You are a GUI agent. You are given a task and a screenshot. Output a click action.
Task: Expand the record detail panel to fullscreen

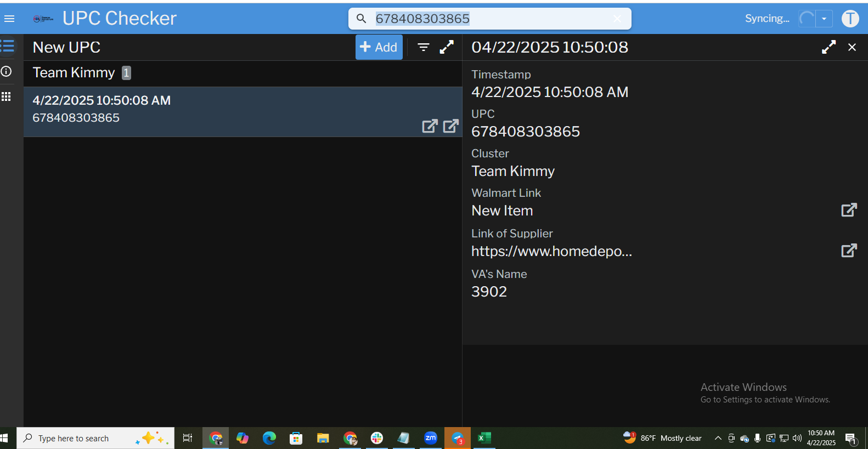[x=828, y=47]
